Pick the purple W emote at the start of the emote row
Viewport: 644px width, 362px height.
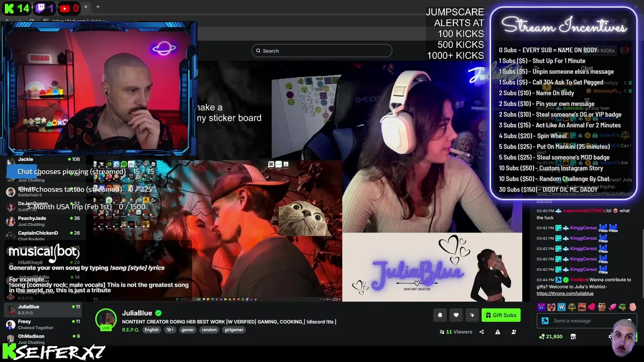(541, 307)
